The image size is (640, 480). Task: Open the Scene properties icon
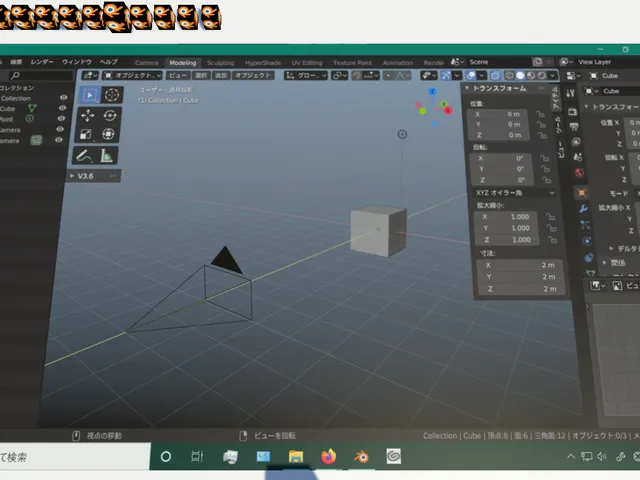[x=578, y=157]
